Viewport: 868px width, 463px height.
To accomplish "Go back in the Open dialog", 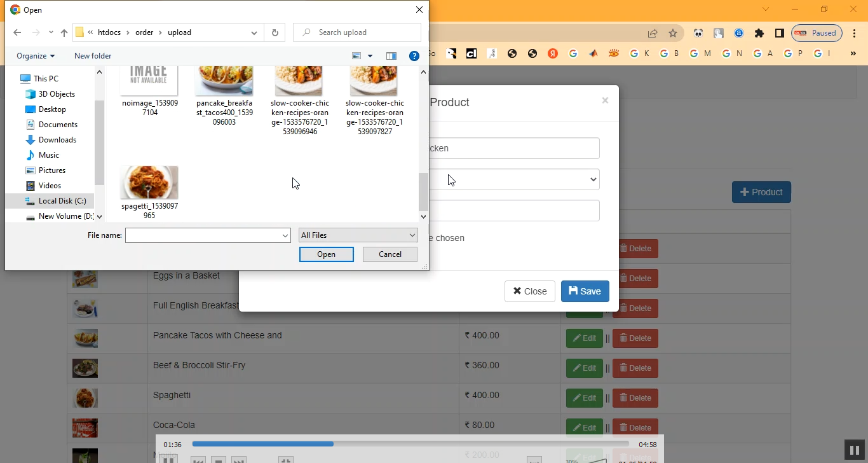I will tap(17, 32).
